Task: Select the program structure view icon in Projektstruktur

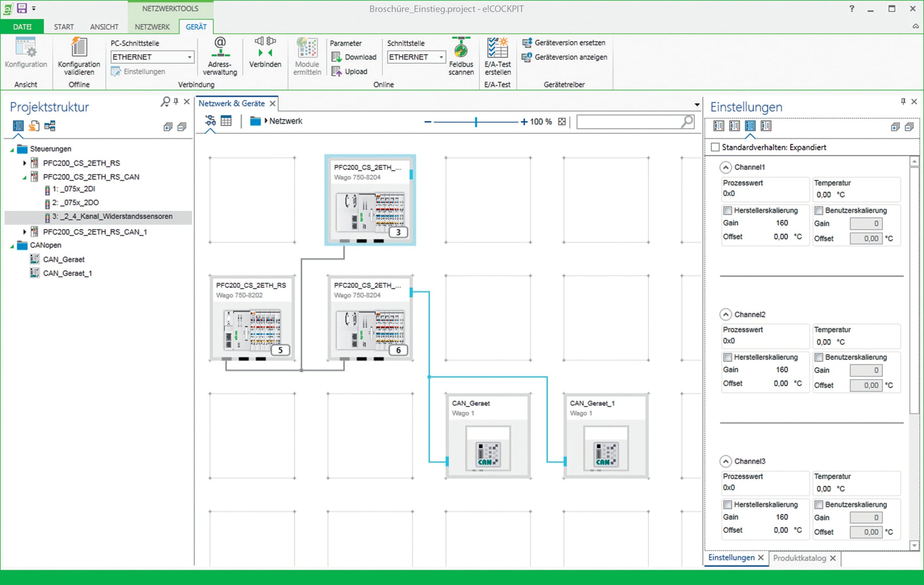Action: (x=34, y=126)
